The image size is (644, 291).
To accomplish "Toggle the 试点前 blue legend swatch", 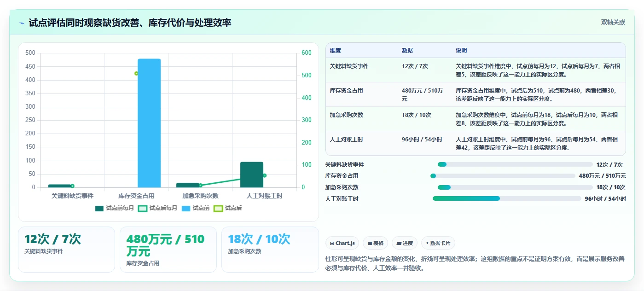I will coord(186,209).
